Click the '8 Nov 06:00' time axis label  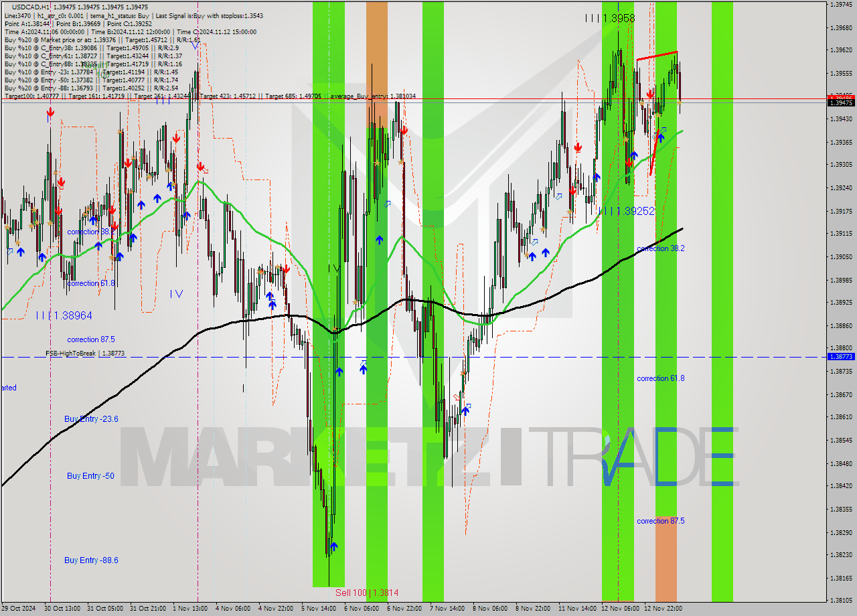pos(490,608)
